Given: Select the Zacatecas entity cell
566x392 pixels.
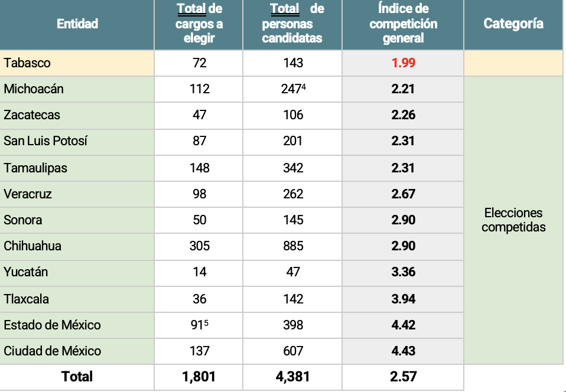Looking at the screenshot, I should coord(77,115).
